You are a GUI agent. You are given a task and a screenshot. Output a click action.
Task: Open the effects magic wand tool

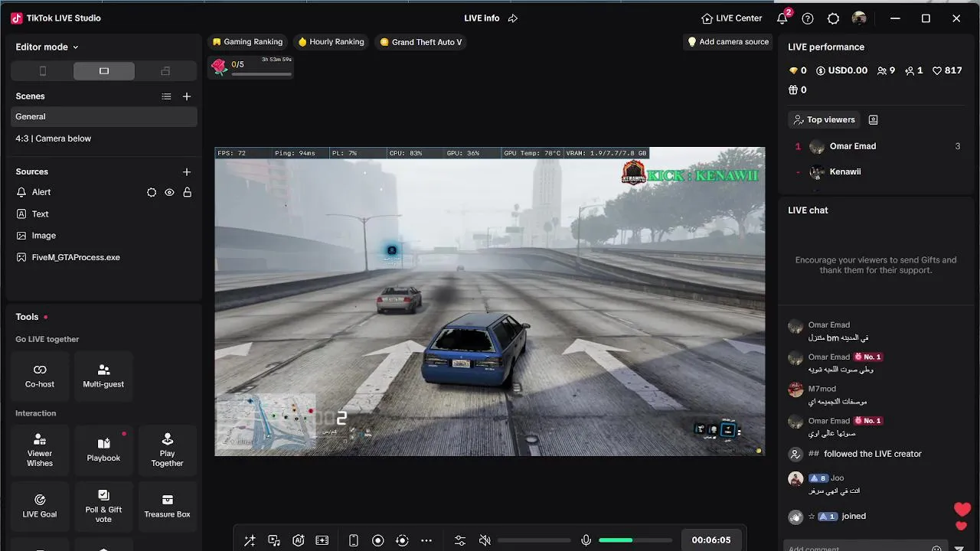[x=250, y=540]
